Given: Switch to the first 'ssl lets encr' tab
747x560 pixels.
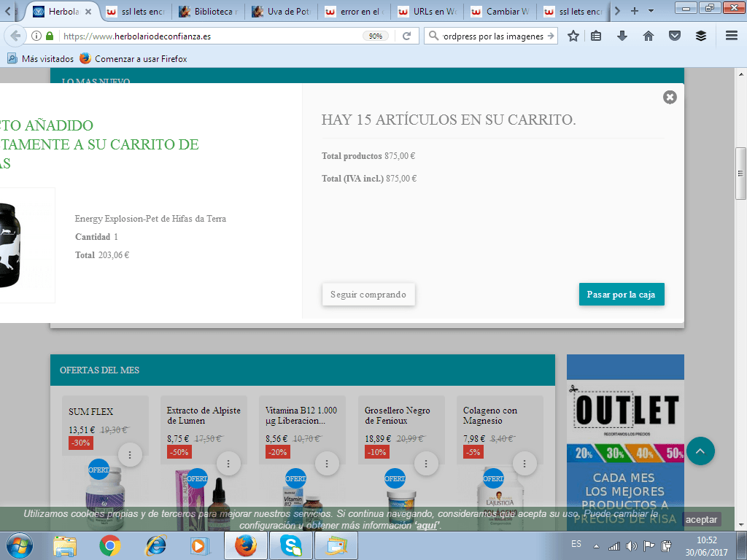Looking at the screenshot, I should pos(136,12).
